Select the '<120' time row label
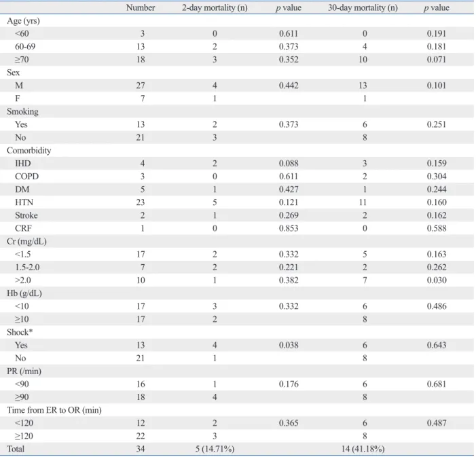The image size is (476, 457). pos(24,423)
